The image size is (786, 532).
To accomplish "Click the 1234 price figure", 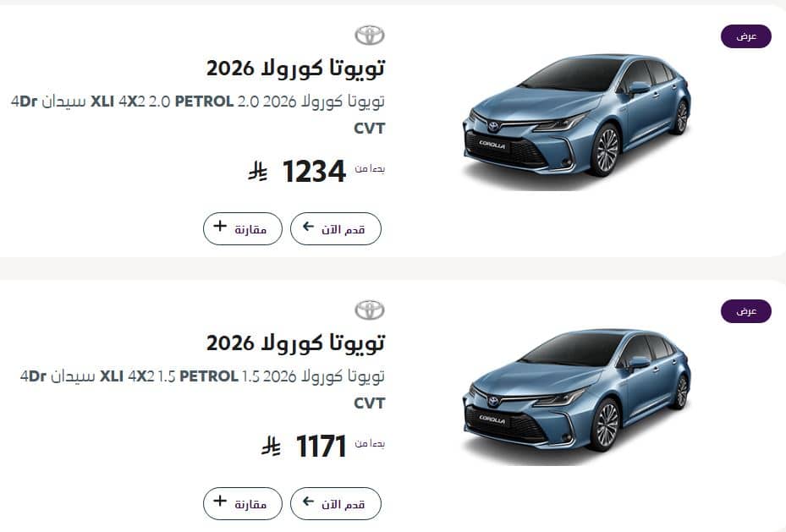I will (314, 172).
